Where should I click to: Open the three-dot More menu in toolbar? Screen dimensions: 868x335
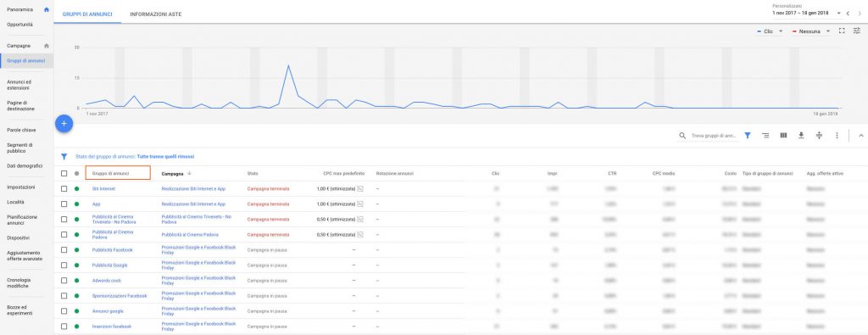coord(837,135)
